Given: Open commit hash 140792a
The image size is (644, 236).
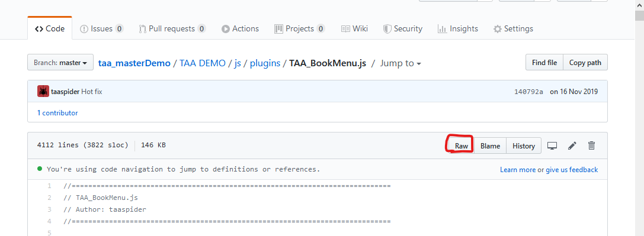Looking at the screenshot, I should [x=528, y=92].
